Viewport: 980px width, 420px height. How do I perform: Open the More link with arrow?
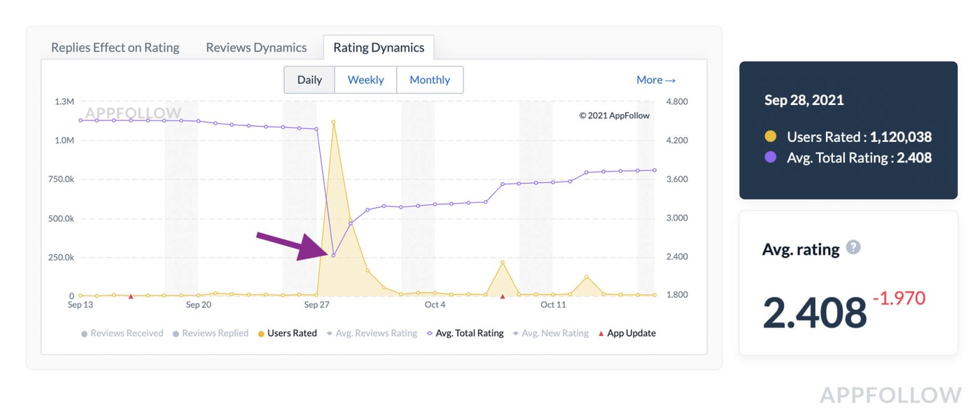click(x=656, y=80)
